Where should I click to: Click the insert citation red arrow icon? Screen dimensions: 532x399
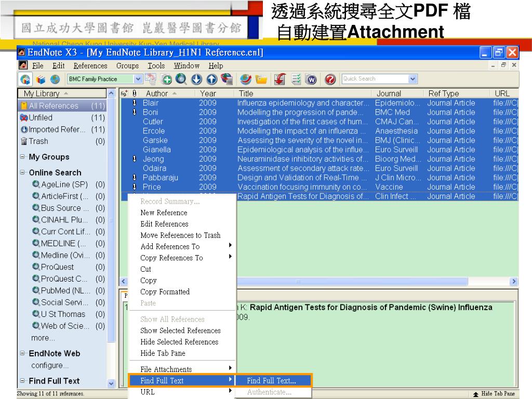click(280, 79)
